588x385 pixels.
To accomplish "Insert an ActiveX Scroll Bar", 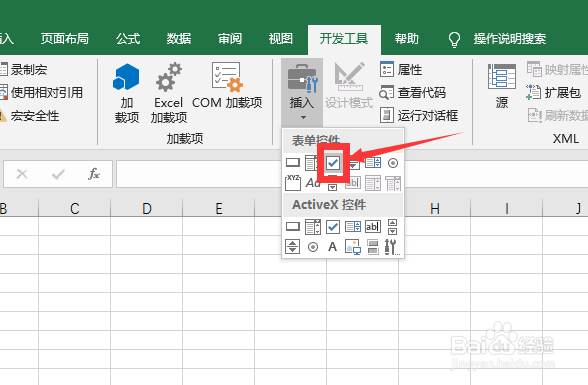I will (393, 226).
